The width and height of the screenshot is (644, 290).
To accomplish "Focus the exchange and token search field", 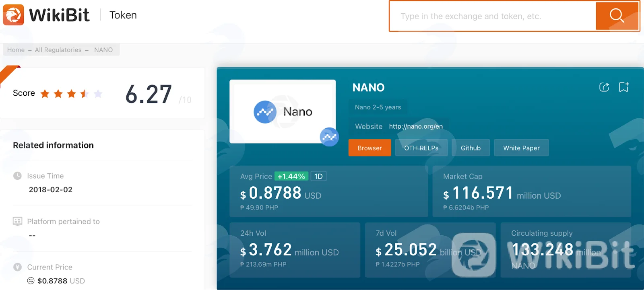I will [x=493, y=16].
